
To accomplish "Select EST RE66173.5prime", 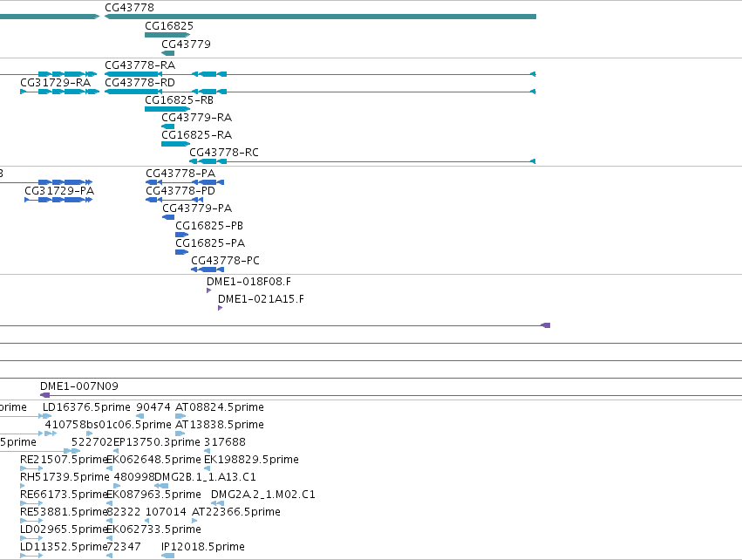I will tap(64, 495).
